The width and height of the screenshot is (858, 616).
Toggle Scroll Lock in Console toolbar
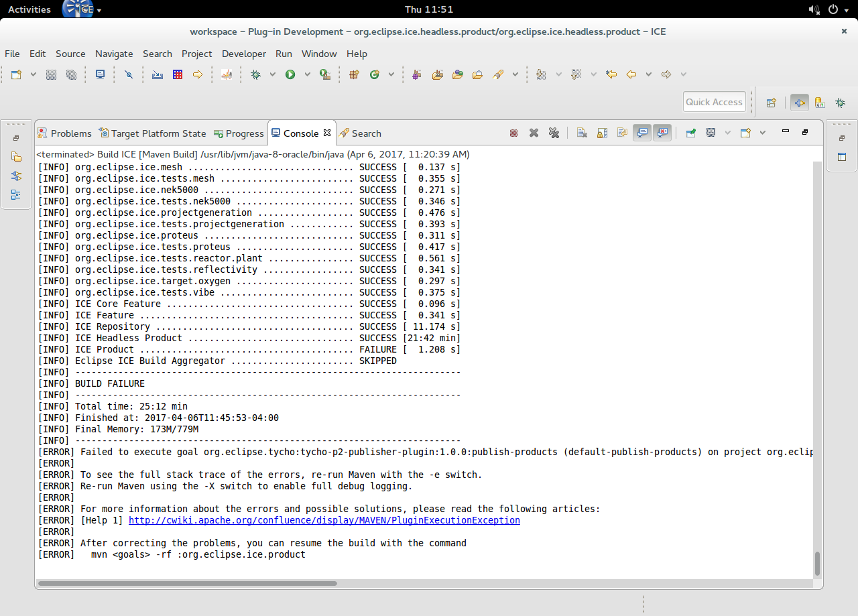tap(602, 133)
